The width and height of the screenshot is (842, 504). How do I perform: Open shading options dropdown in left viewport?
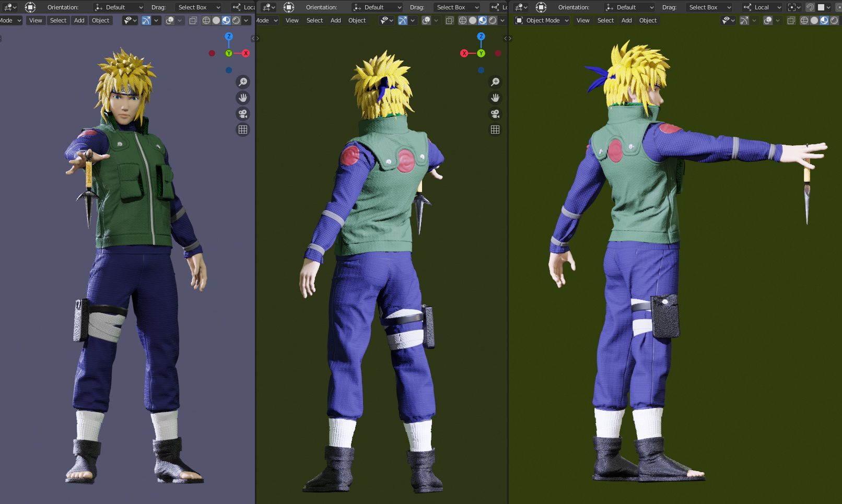tap(246, 20)
